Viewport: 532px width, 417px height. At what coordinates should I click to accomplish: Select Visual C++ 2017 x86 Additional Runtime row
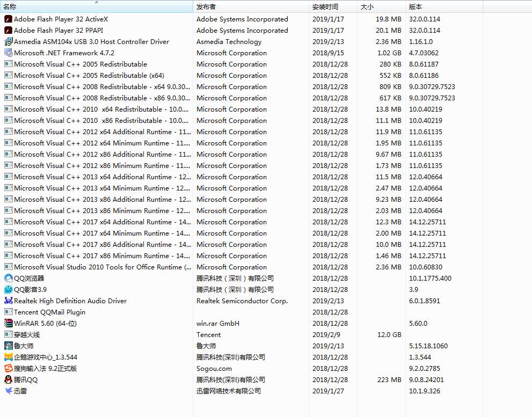pyautogui.click(x=242, y=245)
